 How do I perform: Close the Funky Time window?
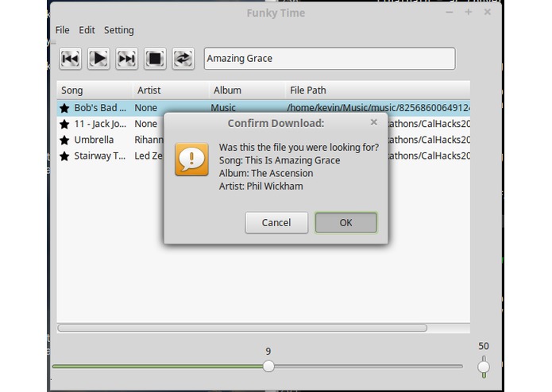click(488, 13)
